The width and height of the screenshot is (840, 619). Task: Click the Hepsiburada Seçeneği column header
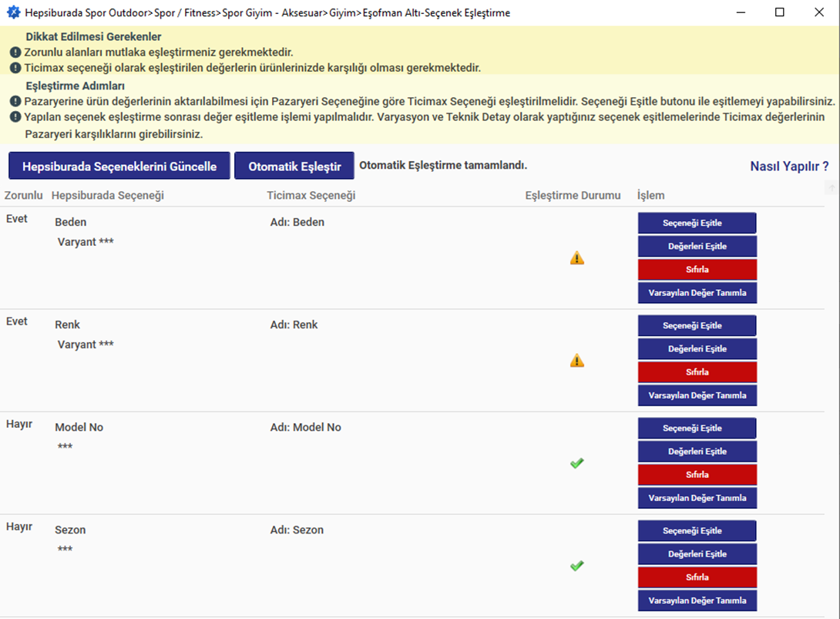(x=108, y=196)
